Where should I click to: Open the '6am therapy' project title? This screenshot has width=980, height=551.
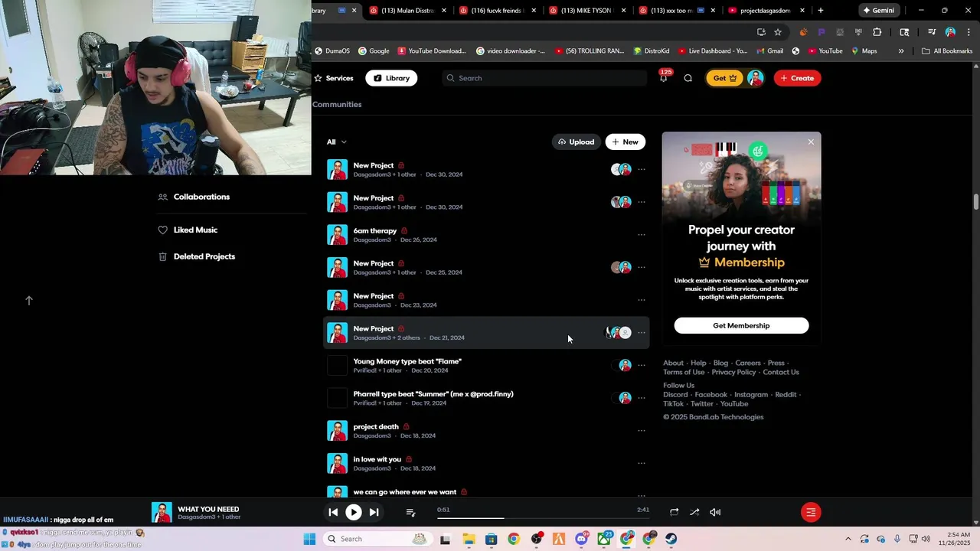pos(374,230)
